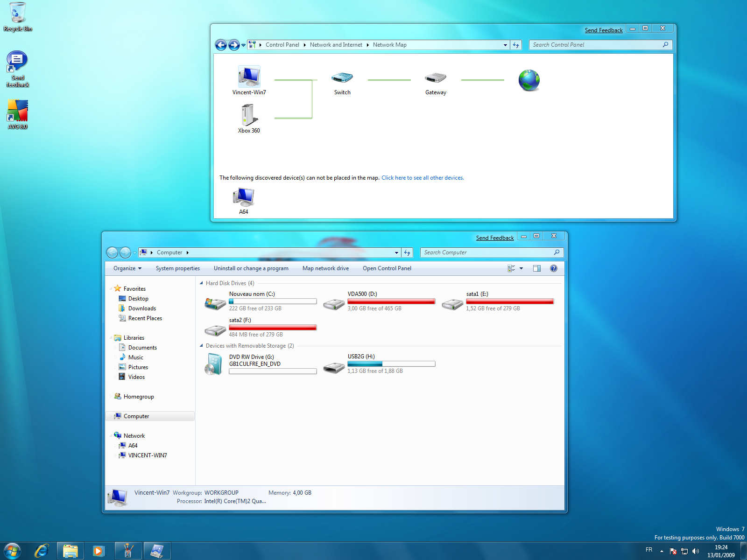Click here to see all other devices
Viewport: 747px width, 560px height.
[x=423, y=178]
